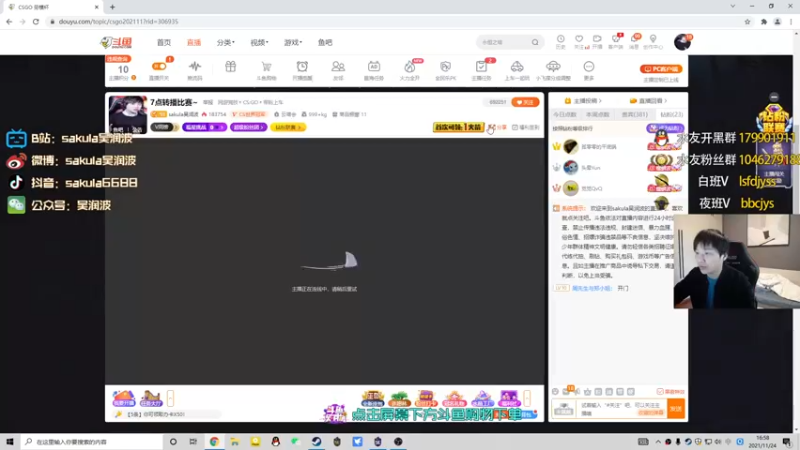800x450 pixels.
Task: Click the Windows taskbar search box
Action: click(x=92, y=442)
